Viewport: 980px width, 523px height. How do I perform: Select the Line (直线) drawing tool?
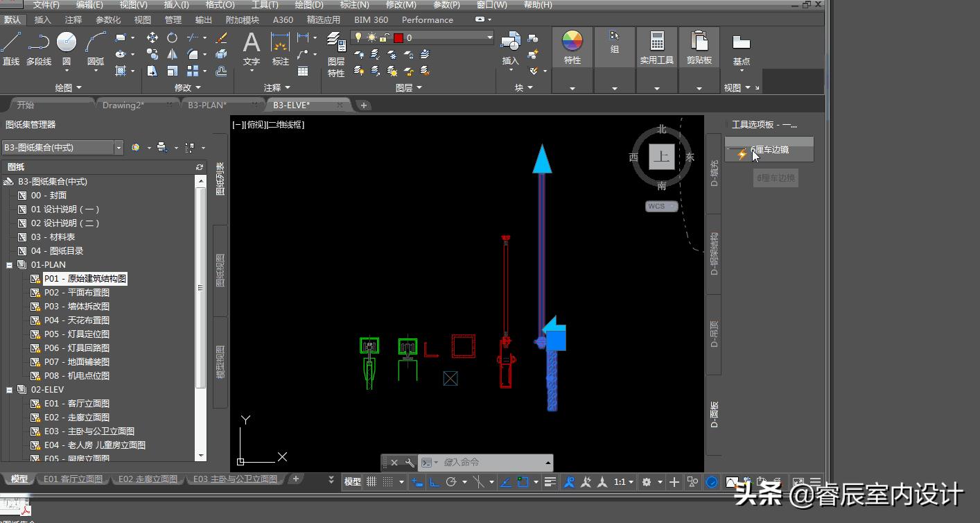pyautogui.click(x=11, y=43)
